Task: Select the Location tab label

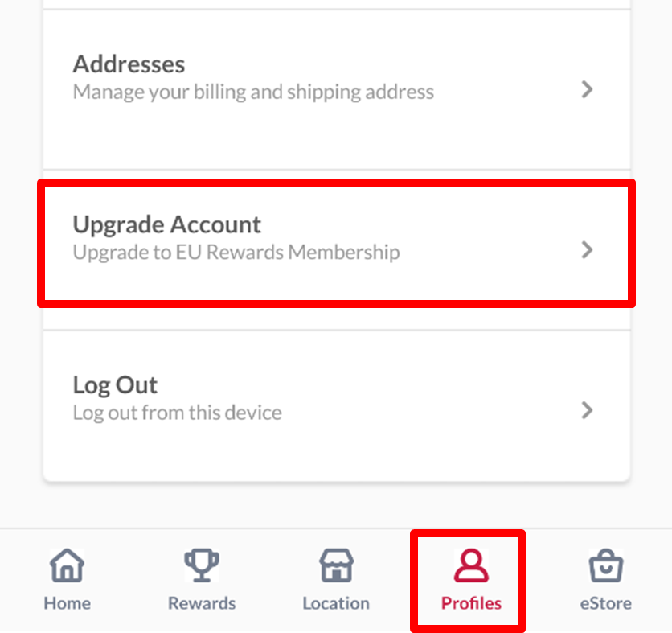Action: point(336,603)
